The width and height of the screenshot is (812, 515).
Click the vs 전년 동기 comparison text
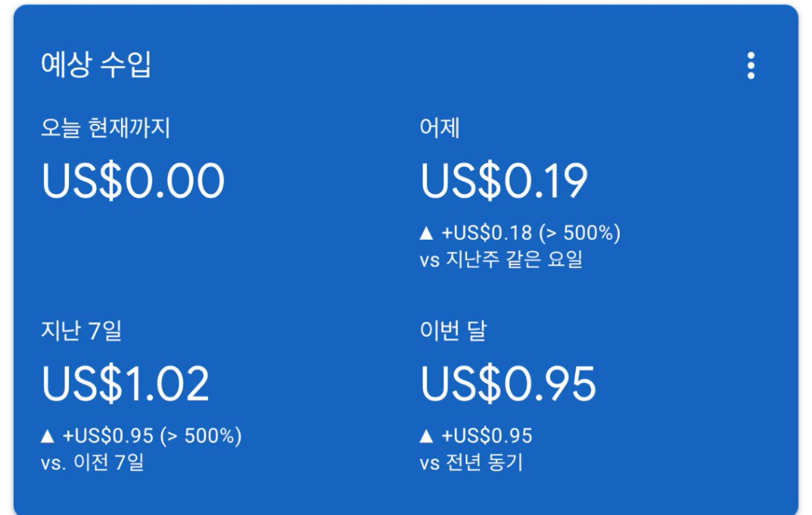471,462
